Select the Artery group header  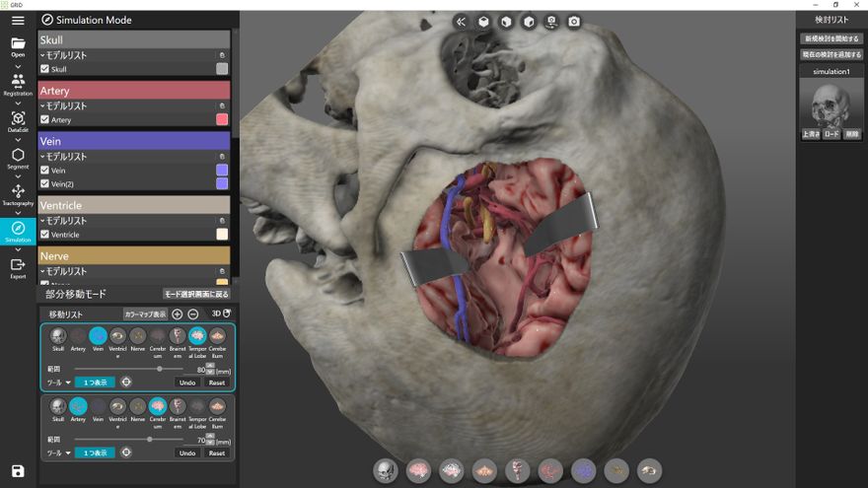click(x=134, y=90)
